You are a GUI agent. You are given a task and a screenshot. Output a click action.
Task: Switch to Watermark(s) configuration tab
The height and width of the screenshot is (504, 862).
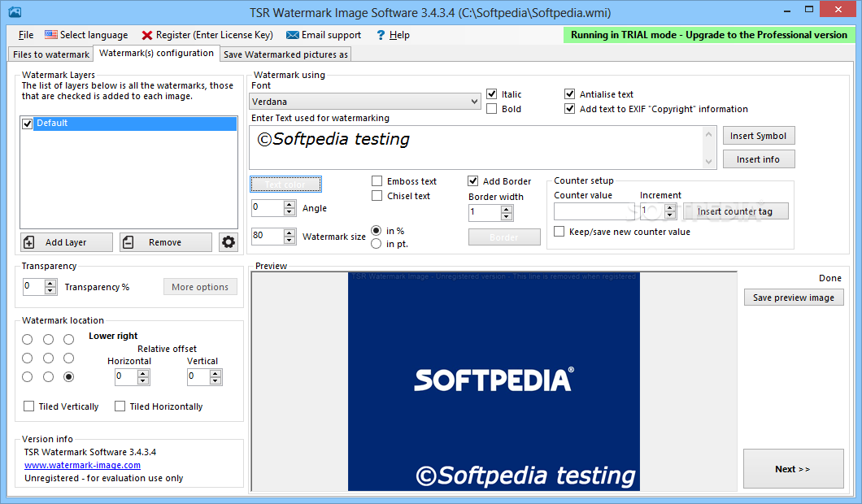tap(156, 54)
